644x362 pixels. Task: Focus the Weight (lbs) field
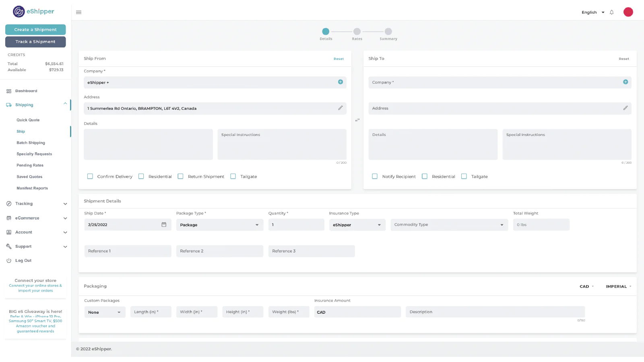click(x=289, y=312)
